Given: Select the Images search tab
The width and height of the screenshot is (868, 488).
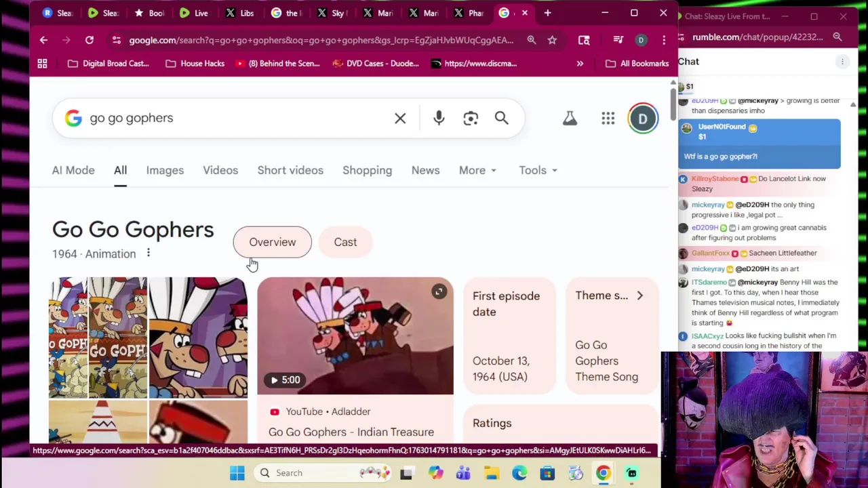Looking at the screenshot, I should pyautogui.click(x=165, y=170).
